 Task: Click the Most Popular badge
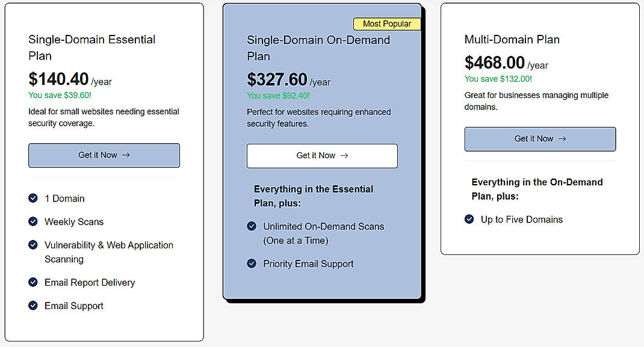pyautogui.click(x=387, y=23)
